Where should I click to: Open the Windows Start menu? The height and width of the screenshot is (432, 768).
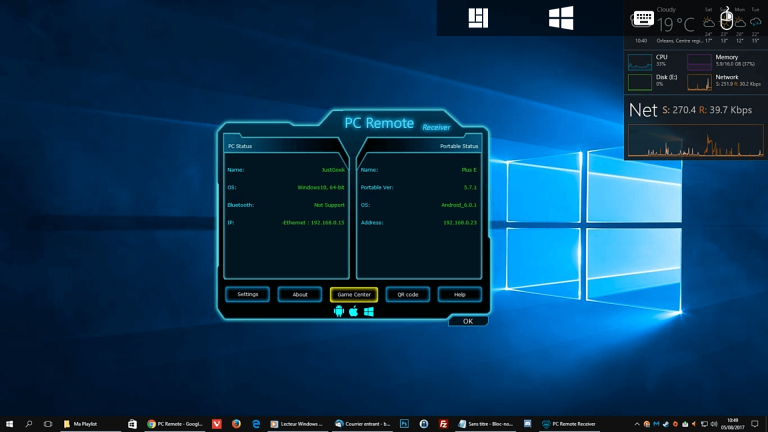(x=9, y=424)
